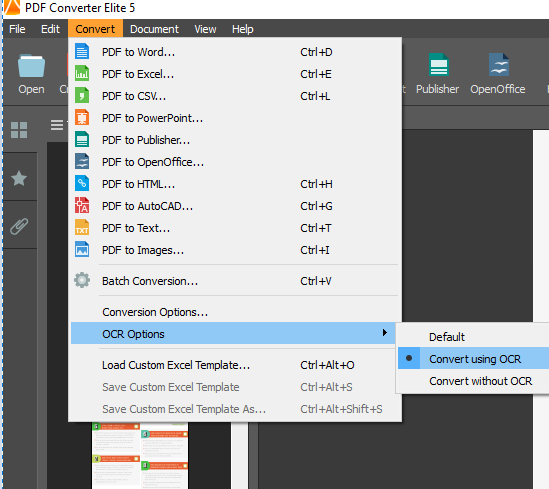
Task: Open the bookmarks star sidebar panel
Action: 19,178
